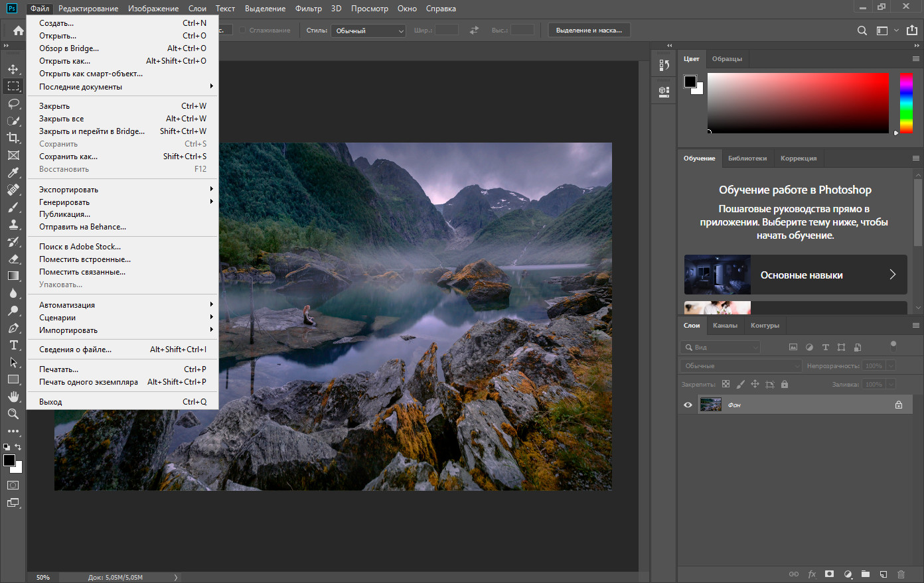Create a new group folder icon

[x=866, y=574]
